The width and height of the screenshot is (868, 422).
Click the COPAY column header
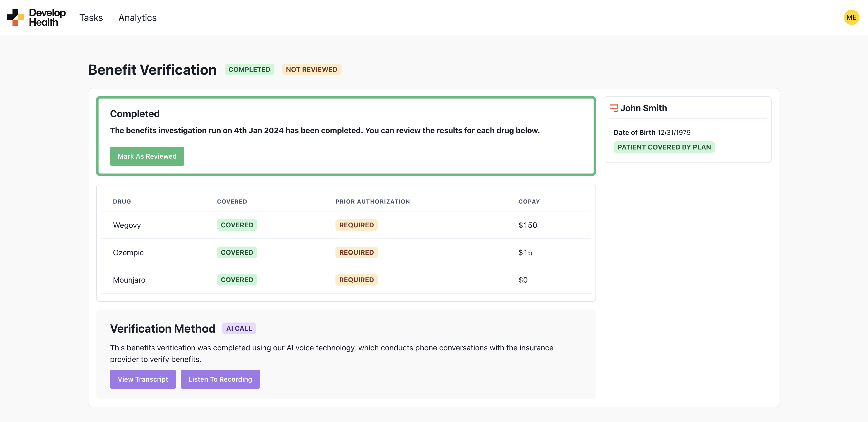click(529, 202)
